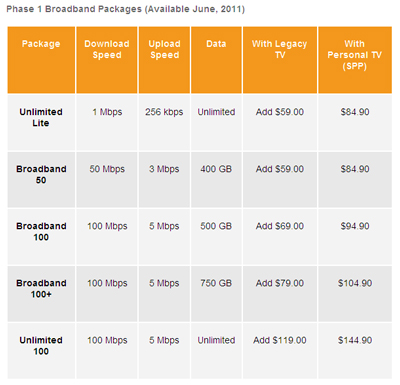Select the Unlimited Lite package name

point(41,117)
